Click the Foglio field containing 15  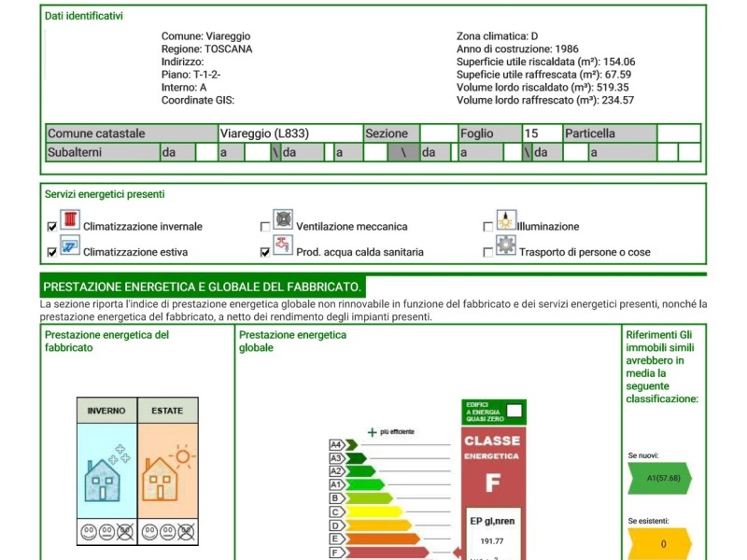(542, 133)
